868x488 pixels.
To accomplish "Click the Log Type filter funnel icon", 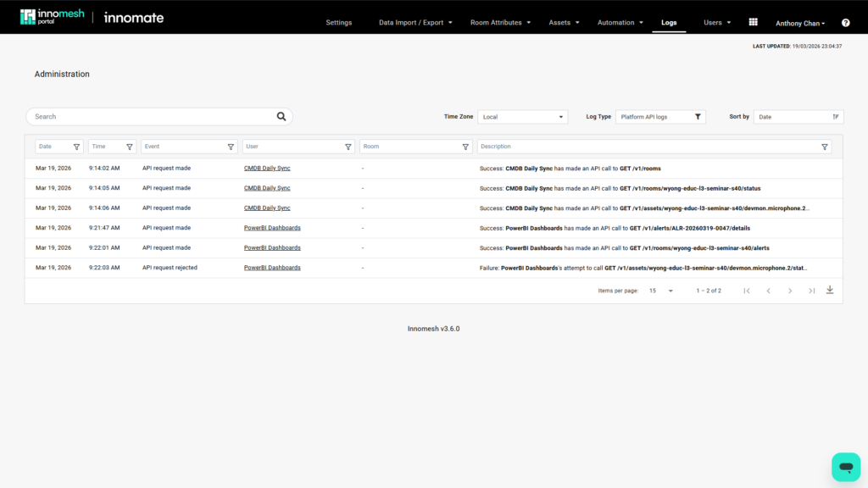I will point(698,117).
